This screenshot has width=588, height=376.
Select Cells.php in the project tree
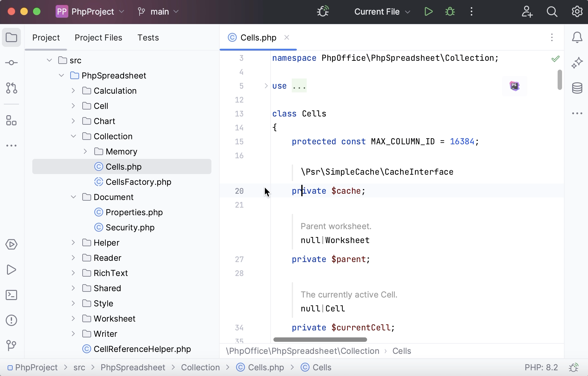tap(122, 166)
